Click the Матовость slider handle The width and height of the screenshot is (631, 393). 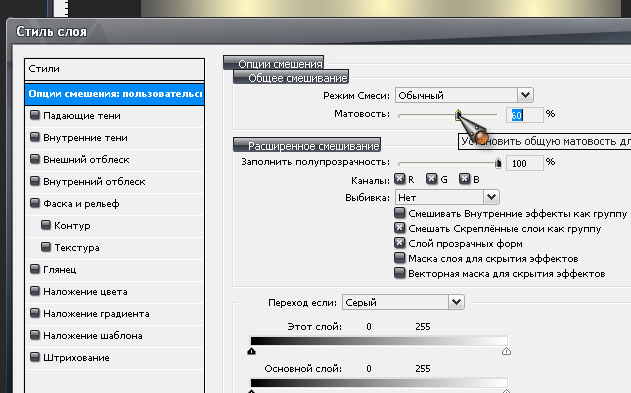(458, 115)
